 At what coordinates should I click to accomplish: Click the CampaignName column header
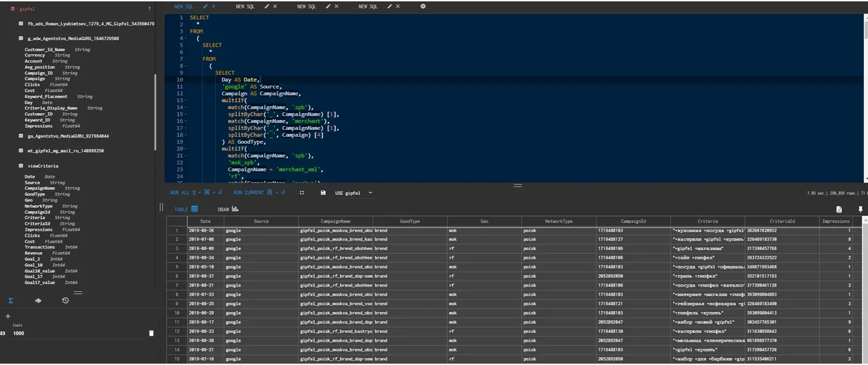coord(335,221)
